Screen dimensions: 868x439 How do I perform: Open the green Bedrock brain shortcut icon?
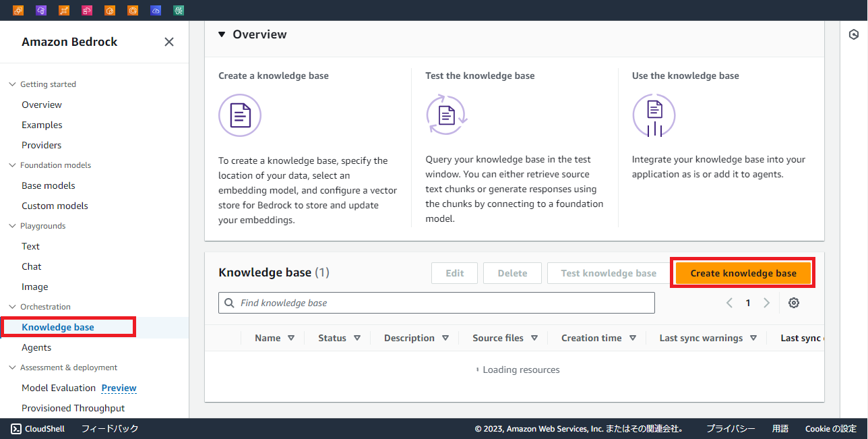[x=179, y=10]
